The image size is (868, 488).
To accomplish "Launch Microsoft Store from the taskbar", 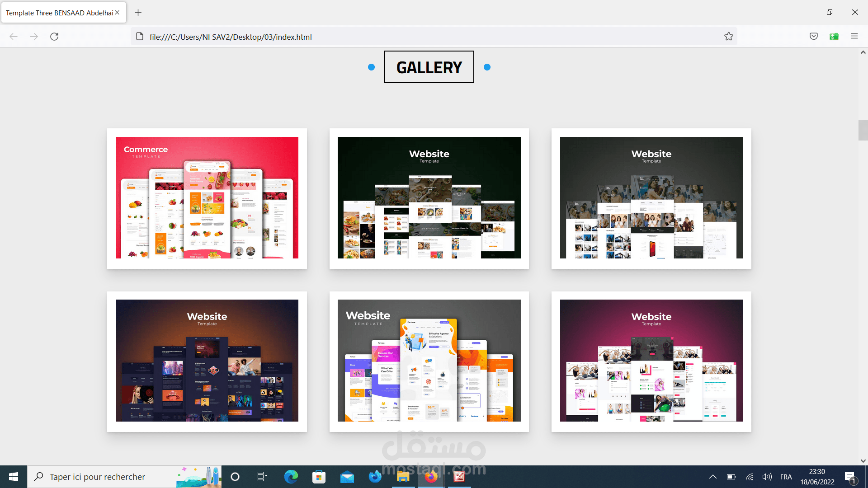I will (x=319, y=476).
